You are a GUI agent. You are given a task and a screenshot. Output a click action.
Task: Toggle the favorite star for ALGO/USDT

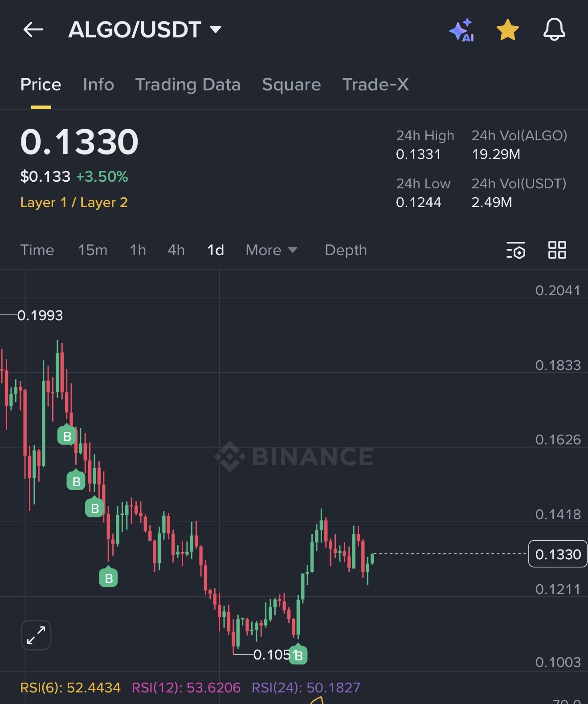point(507,30)
